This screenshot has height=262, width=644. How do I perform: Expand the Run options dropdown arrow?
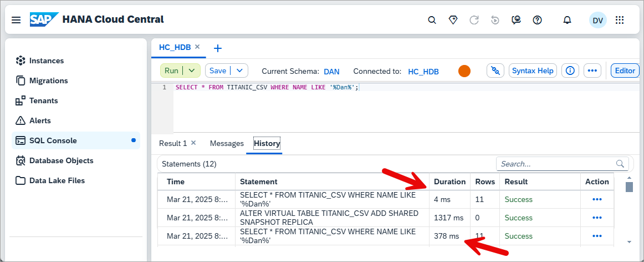[191, 70]
